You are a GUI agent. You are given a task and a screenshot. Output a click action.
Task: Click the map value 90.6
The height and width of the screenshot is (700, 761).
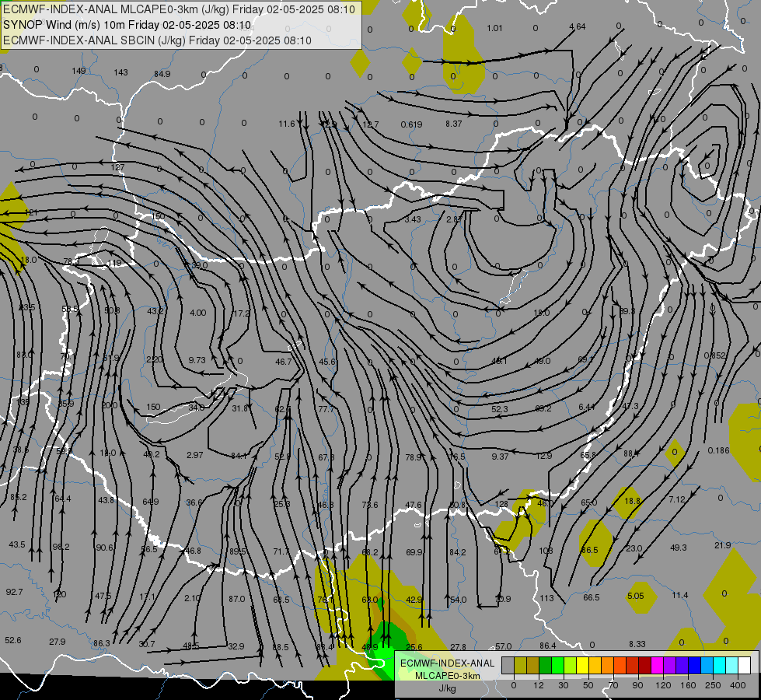[x=104, y=548]
